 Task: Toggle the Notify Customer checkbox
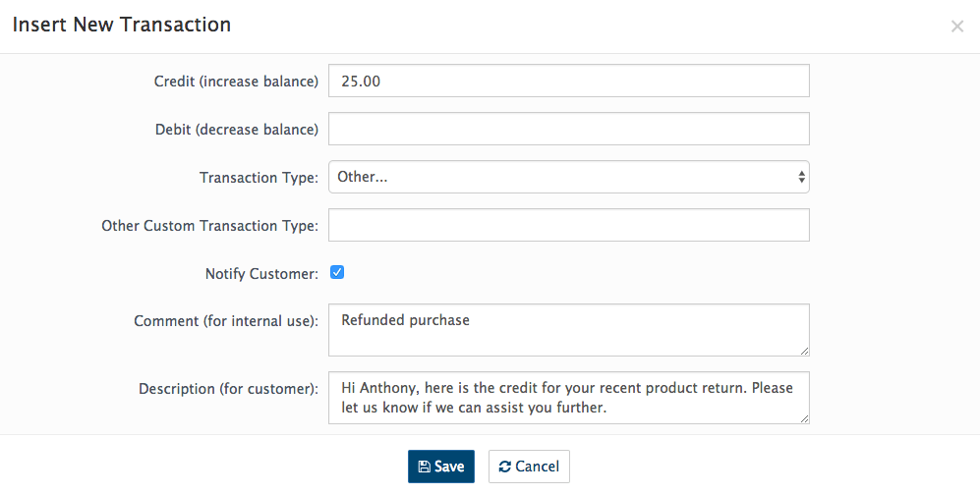(x=337, y=272)
